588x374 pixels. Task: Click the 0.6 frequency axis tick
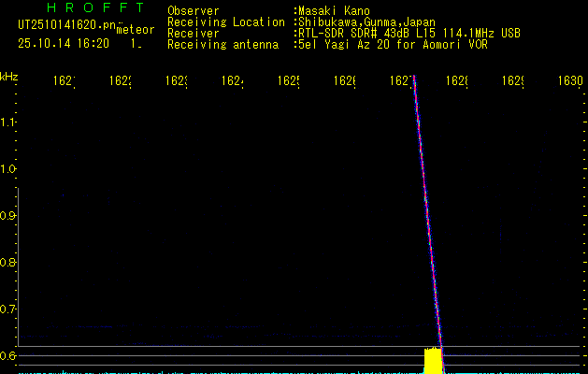pyautogui.click(x=8, y=355)
